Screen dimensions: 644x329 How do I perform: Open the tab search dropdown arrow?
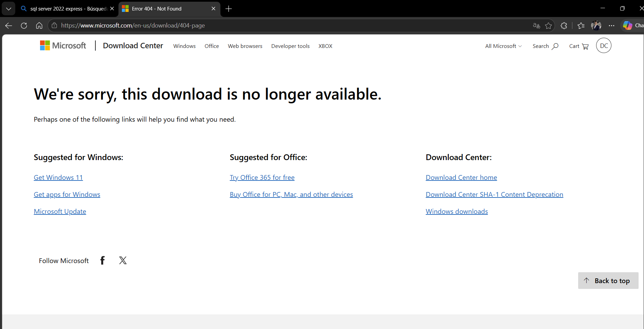click(x=8, y=9)
